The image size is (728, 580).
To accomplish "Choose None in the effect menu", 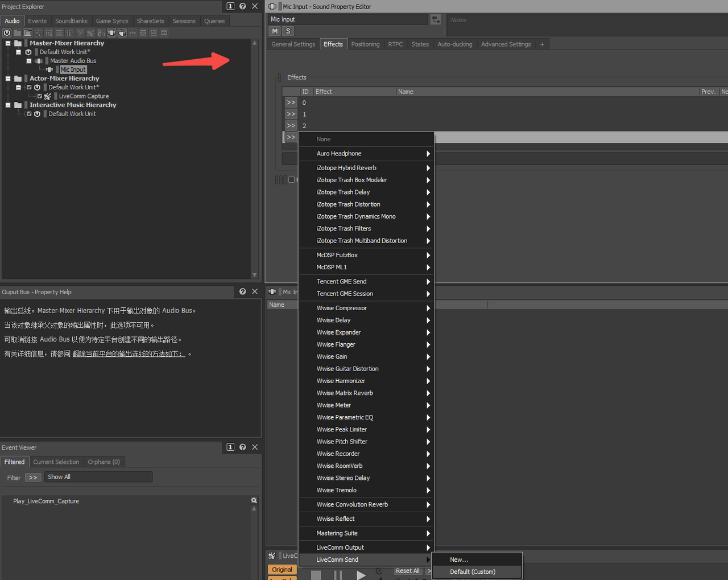I will [x=366, y=139].
